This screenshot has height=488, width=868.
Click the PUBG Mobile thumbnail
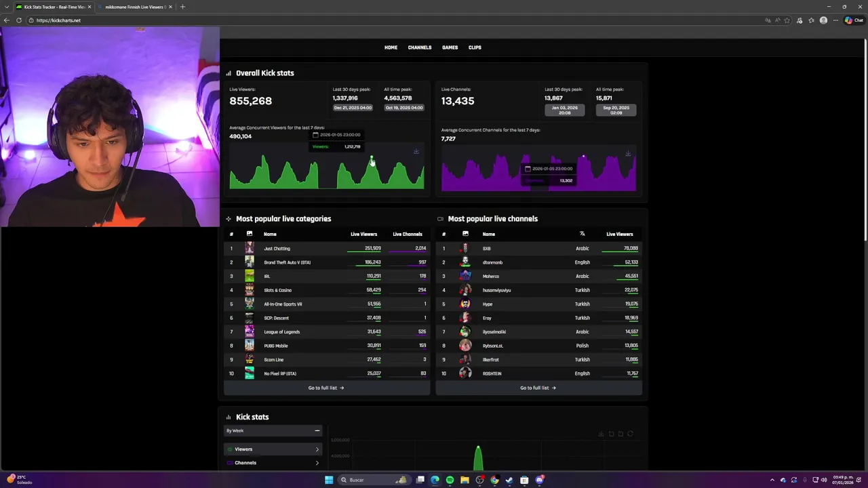[x=250, y=346]
